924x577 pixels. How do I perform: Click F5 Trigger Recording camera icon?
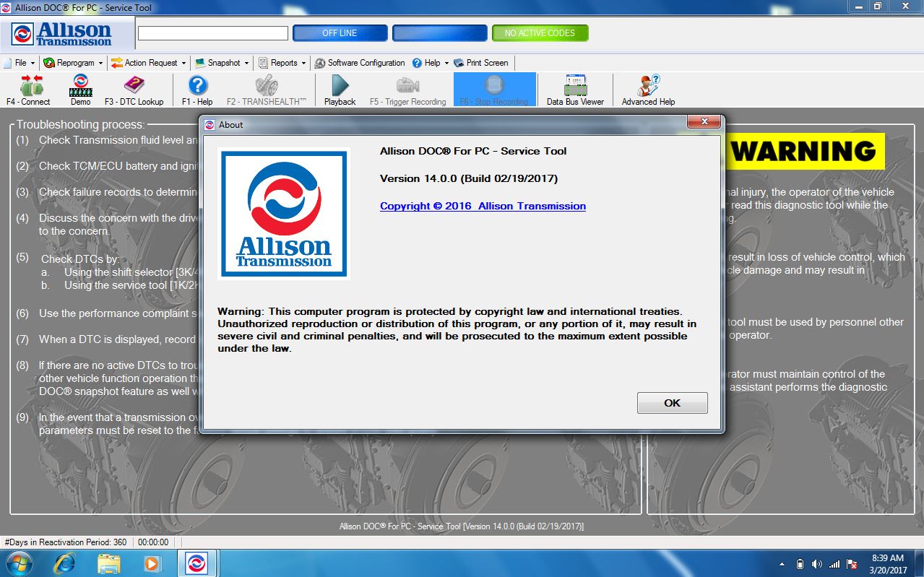(408, 90)
